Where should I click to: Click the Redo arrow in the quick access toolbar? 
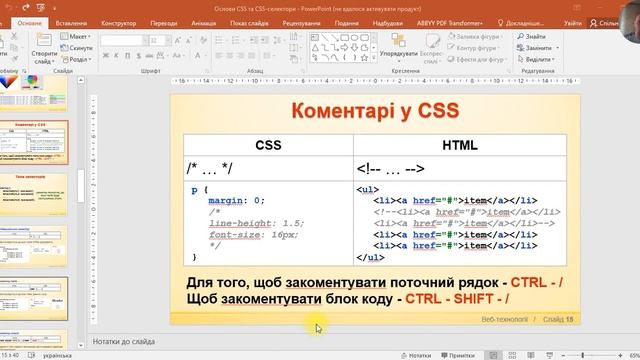[x=26, y=7]
